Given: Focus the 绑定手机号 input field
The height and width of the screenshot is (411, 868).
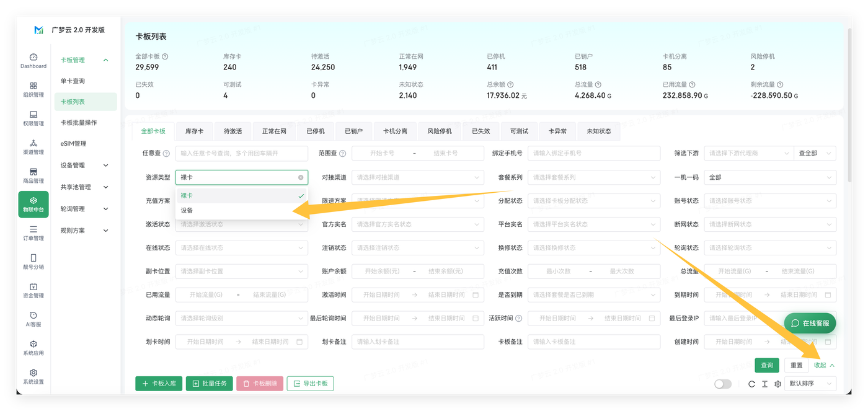Looking at the screenshot, I should point(594,153).
